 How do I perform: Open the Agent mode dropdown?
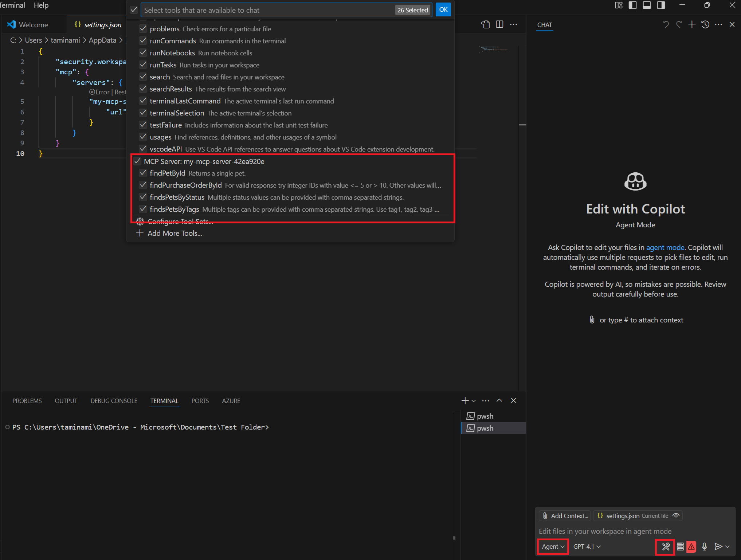553,546
